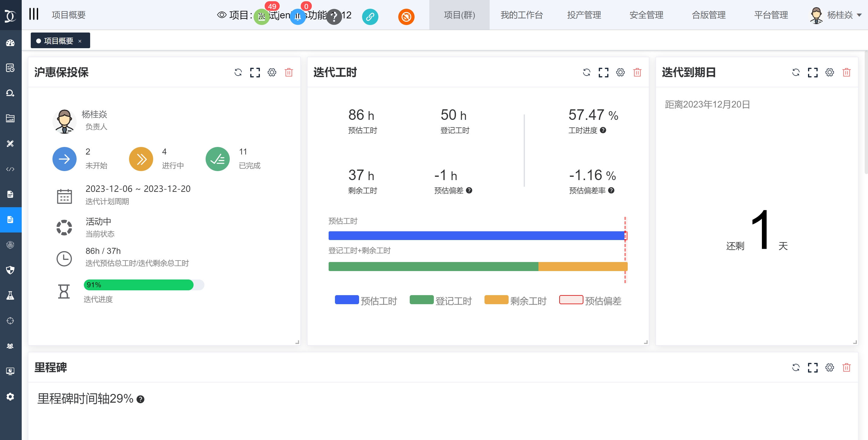
Task: Click the orange bug-disabled icon in header
Action: (406, 17)
